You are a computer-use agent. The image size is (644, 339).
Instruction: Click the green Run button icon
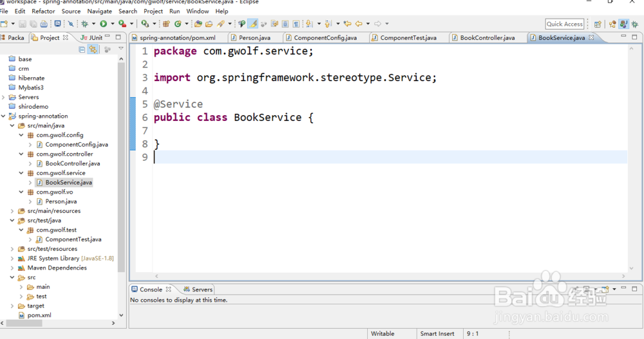click(104, 24)
